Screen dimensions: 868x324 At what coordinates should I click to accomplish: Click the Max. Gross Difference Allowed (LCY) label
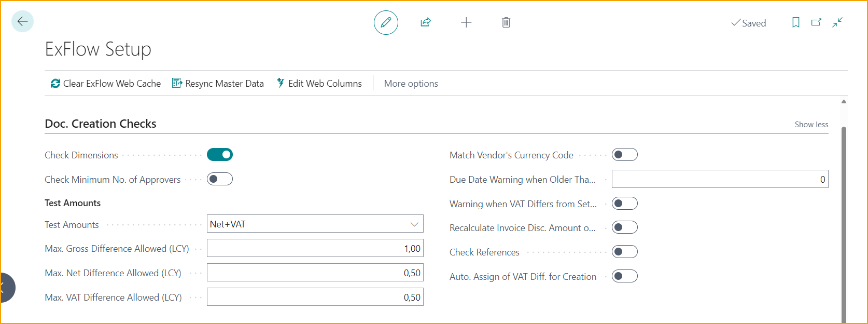pos(117,249)
